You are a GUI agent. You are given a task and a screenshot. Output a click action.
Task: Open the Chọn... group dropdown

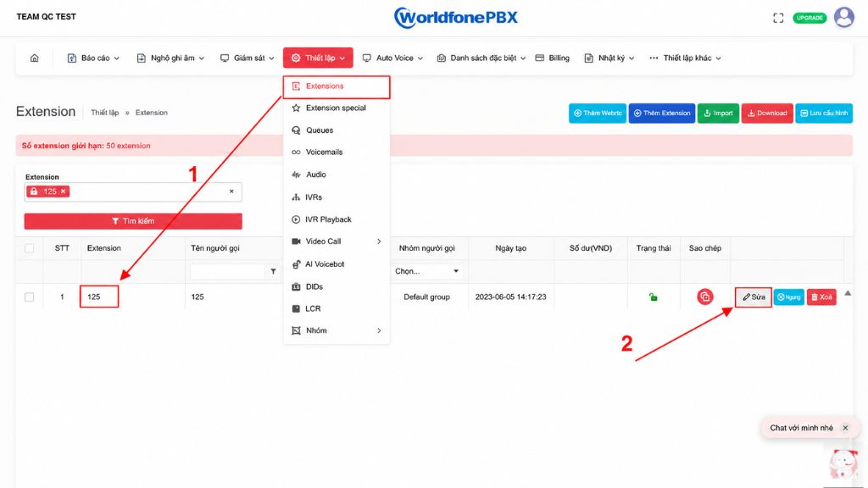tap(426, 271)
